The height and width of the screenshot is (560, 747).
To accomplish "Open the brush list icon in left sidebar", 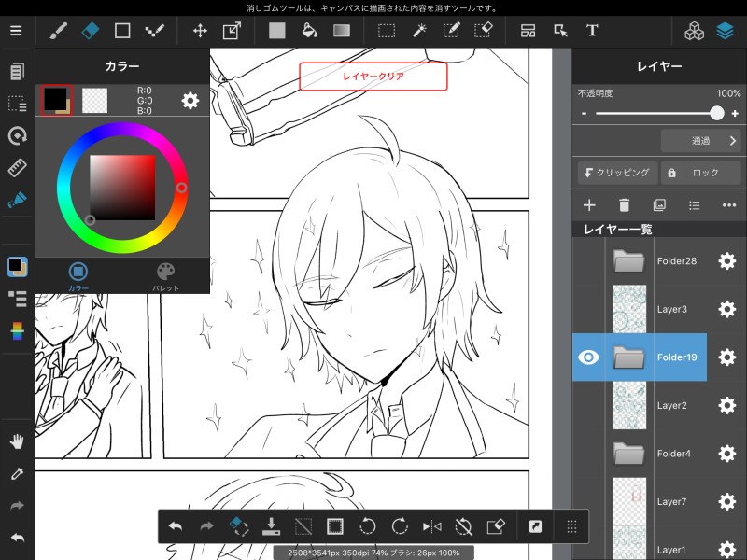I will (x=17, y=299).
